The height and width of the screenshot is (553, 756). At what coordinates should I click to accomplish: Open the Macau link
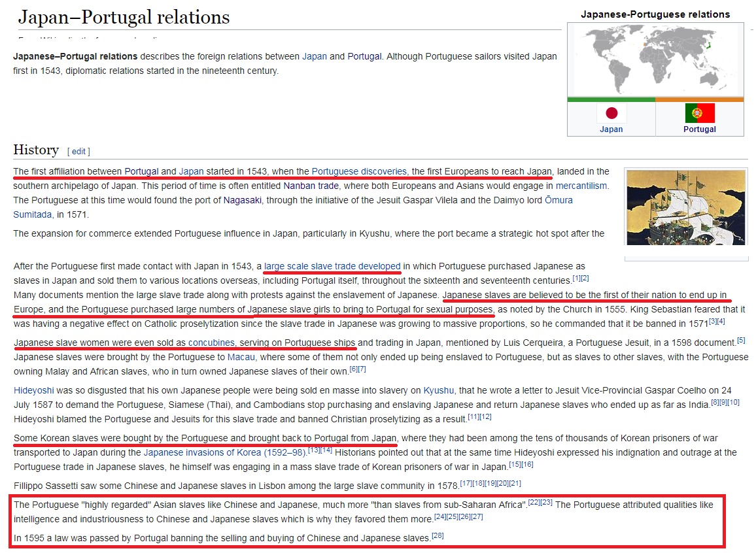click(241, 358)
